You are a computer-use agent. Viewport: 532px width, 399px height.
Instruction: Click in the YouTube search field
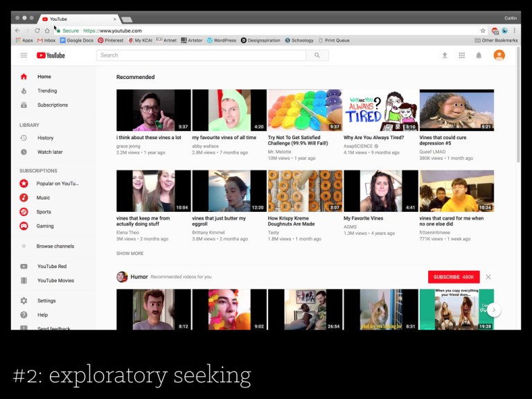point(201,55)
